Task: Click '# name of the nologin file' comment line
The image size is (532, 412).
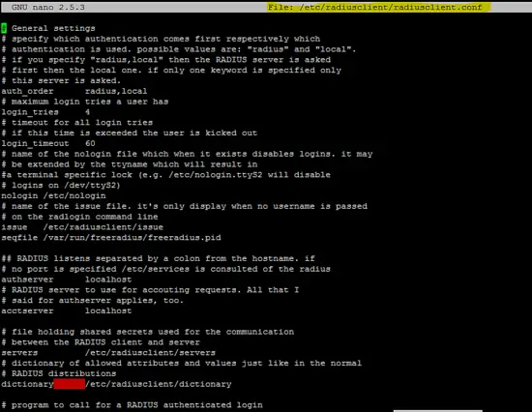Action: click(x=187, y=154)
